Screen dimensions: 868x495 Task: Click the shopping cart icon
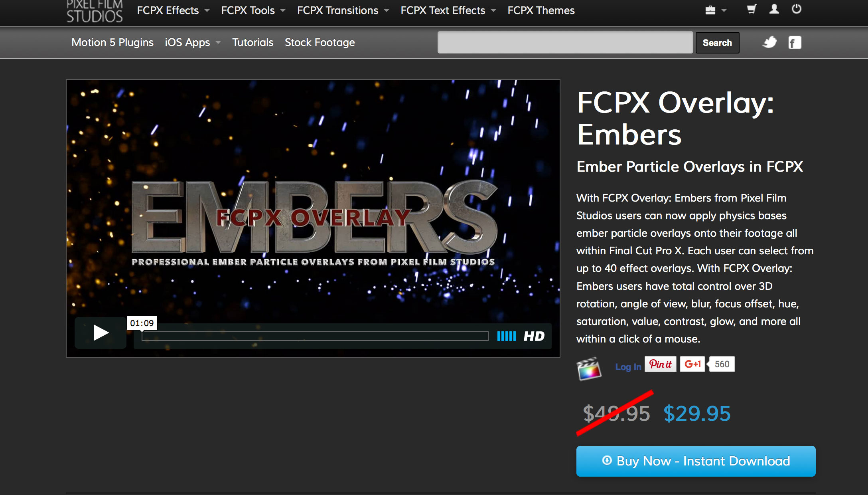click(x=752, y=9)
